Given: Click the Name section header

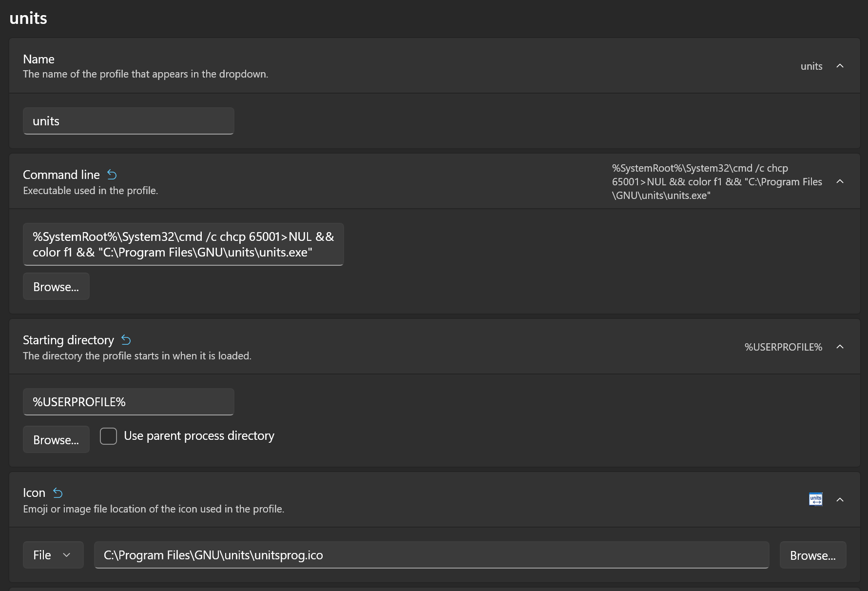Looking at the screenshot, I should pos(39,59).
